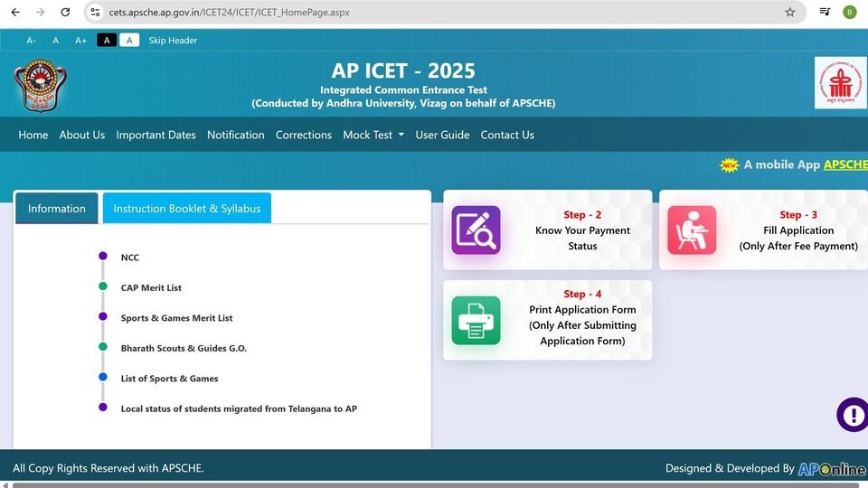Open the NCC list item
The height and width of the screenshot is (488, 868).
(x=130, y=258)
